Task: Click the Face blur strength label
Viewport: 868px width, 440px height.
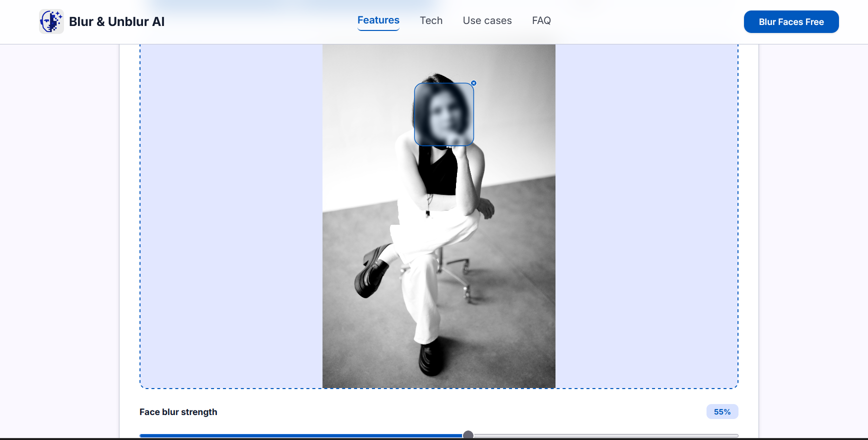Action: (178, 412)
